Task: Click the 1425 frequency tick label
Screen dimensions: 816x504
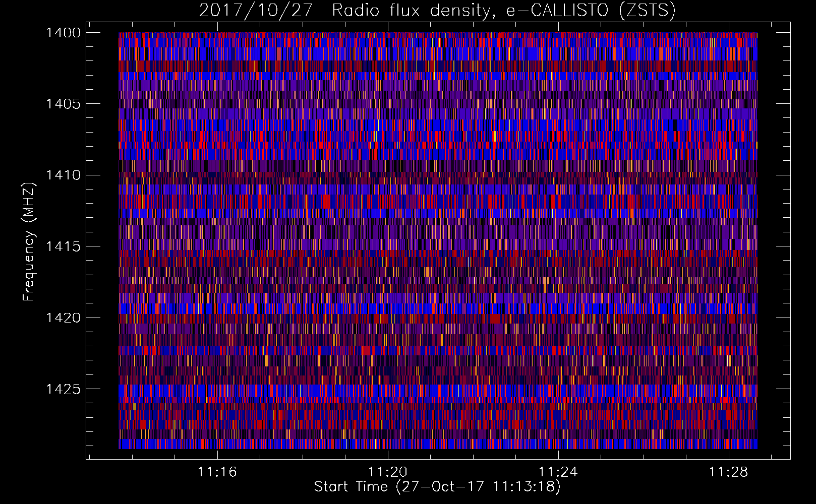Action: [63, 389]
